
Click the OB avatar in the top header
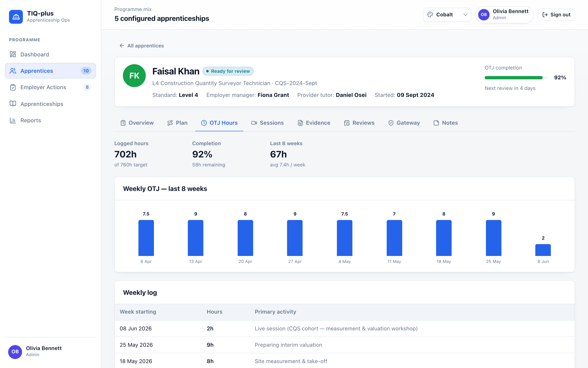(484, 15)
